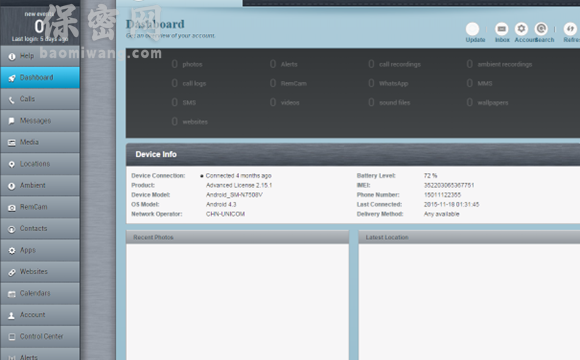580x360 pixels.
Task: Open RemCam camera section
Action: 40,207
